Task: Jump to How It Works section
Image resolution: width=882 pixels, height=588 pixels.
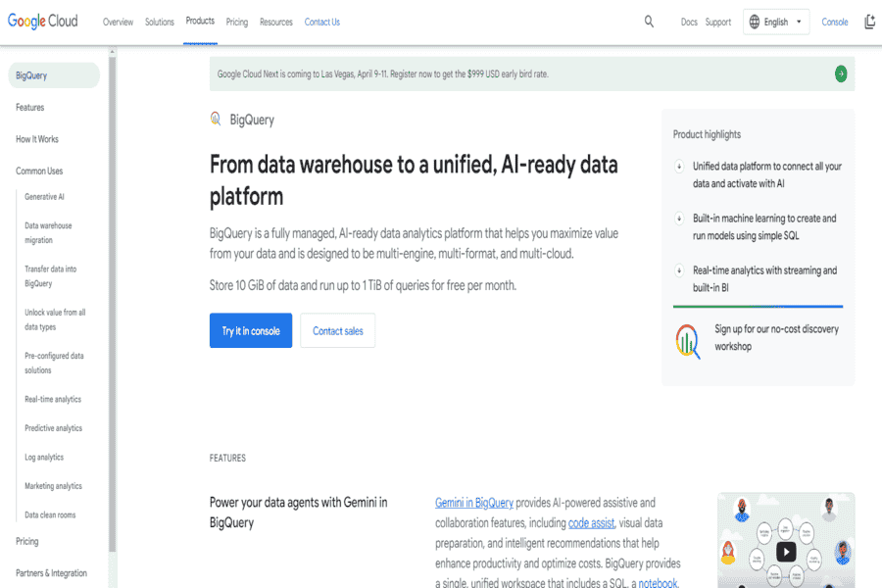Action: pos(37,139)
